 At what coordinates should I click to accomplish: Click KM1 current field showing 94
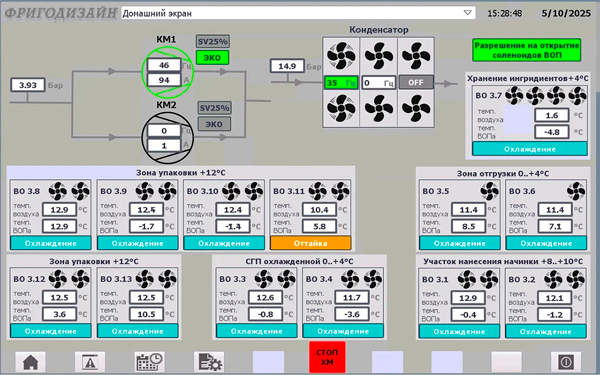pyautogui.click(x=164, y=80)
